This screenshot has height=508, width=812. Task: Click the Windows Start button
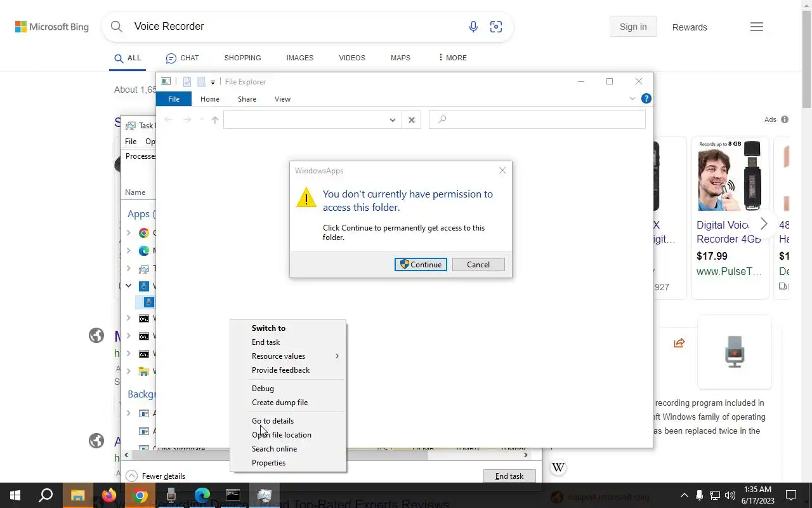15,495
